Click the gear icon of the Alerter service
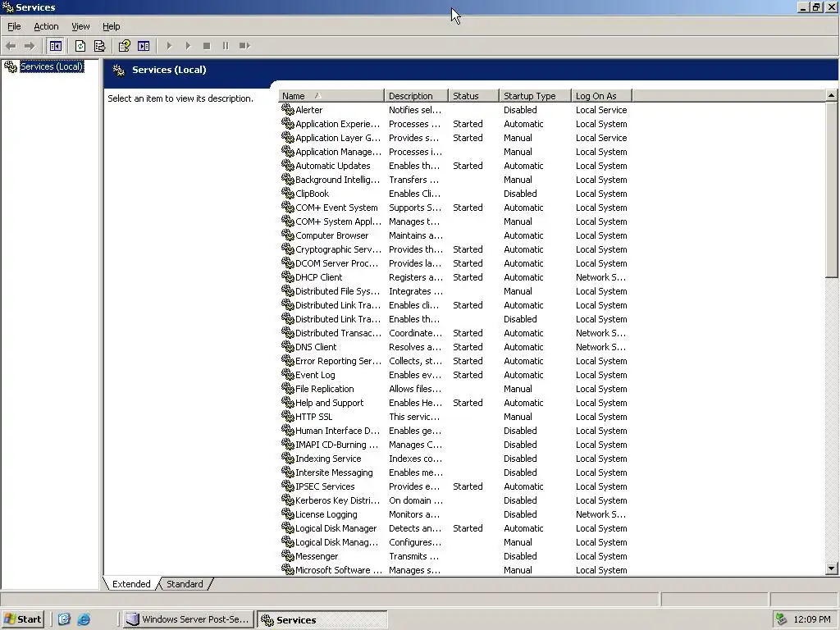This screenshot has height=630, width=840. 288,109
